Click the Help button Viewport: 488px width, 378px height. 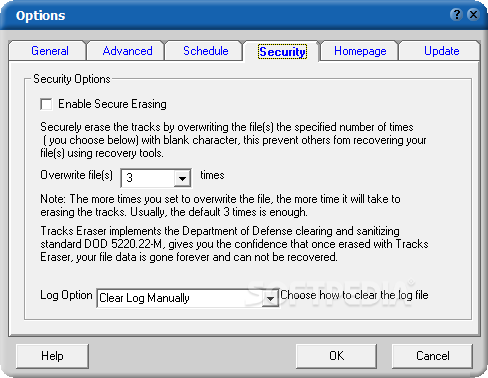tap(52, 356)
